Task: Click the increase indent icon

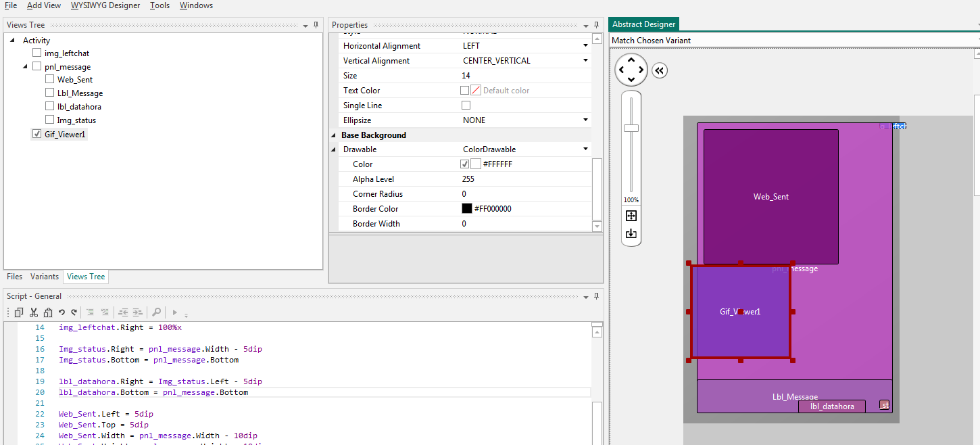Action: point(137,312)
